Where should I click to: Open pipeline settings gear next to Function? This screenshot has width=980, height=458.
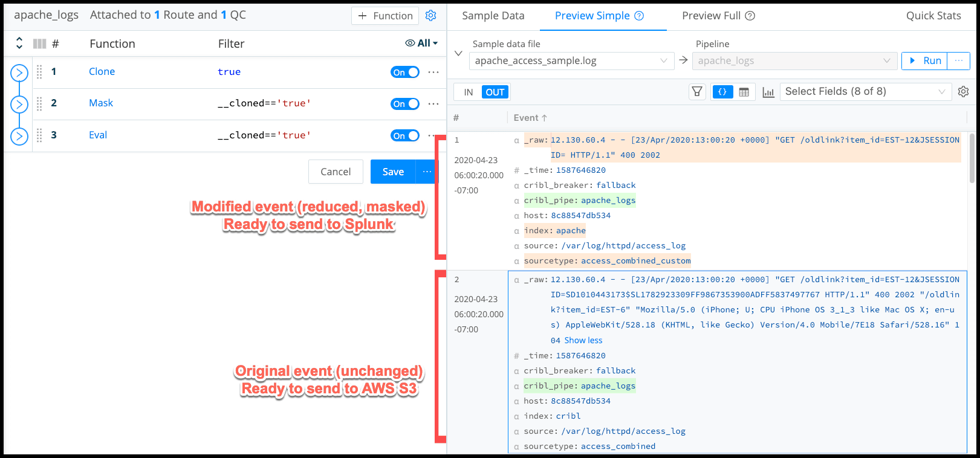pos(430,16)
